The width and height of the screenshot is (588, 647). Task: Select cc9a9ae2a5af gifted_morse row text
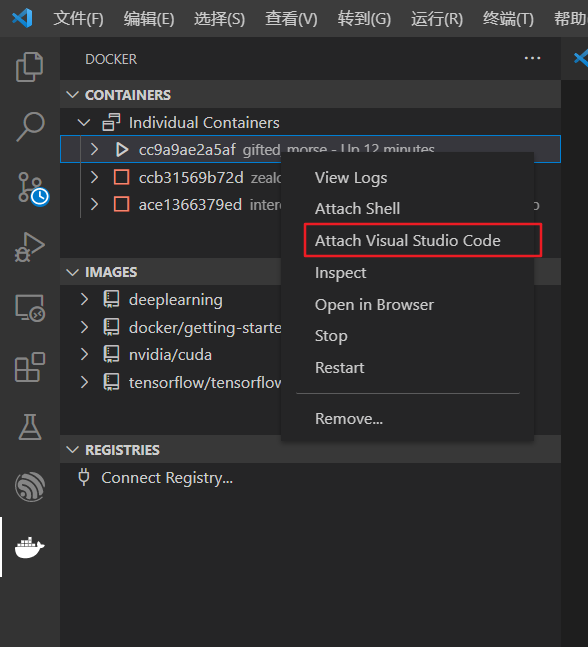[x=287, y=149]
